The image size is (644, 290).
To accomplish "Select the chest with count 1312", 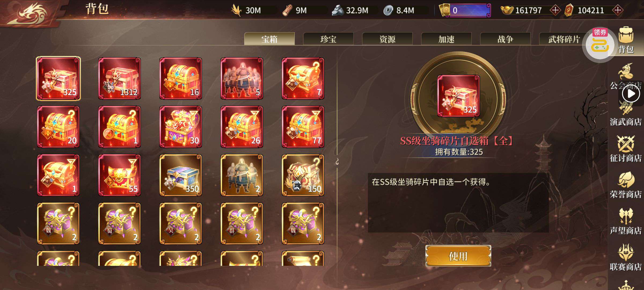I will pyautogui.click(x=119, y=78).
